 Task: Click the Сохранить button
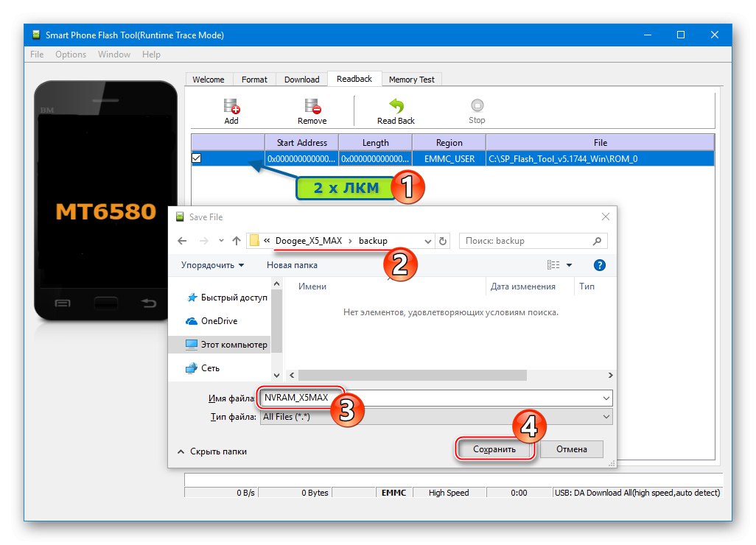click(494, 449)
